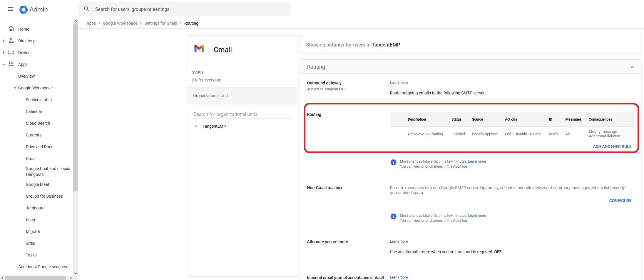Collapse the Google Workspace sidebar group
This screenshot has height=280, width=644.
point(15,88)
